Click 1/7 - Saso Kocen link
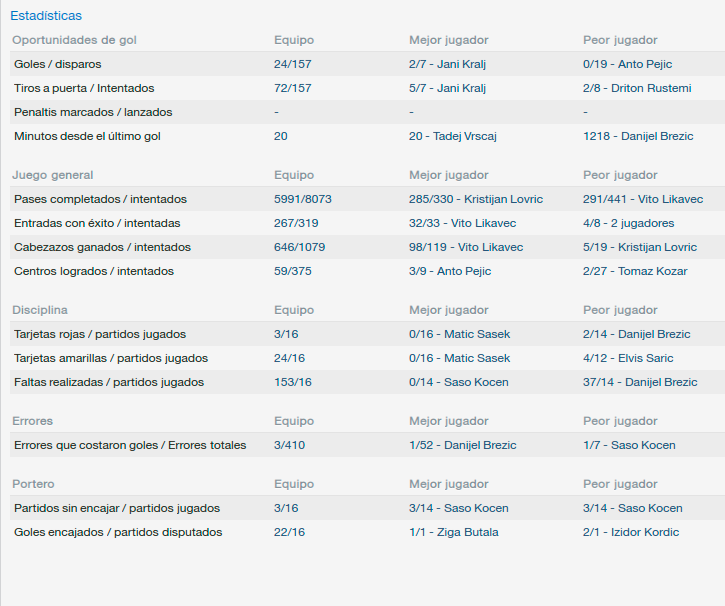This screenshot has height=606, width=725. click(x=629, y=445)
